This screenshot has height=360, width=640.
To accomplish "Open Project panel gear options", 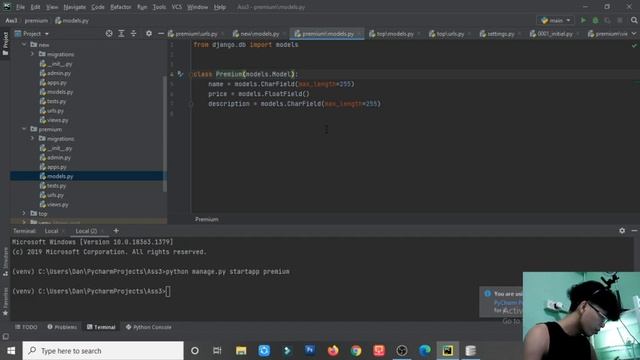I will [x=149, y=33].
